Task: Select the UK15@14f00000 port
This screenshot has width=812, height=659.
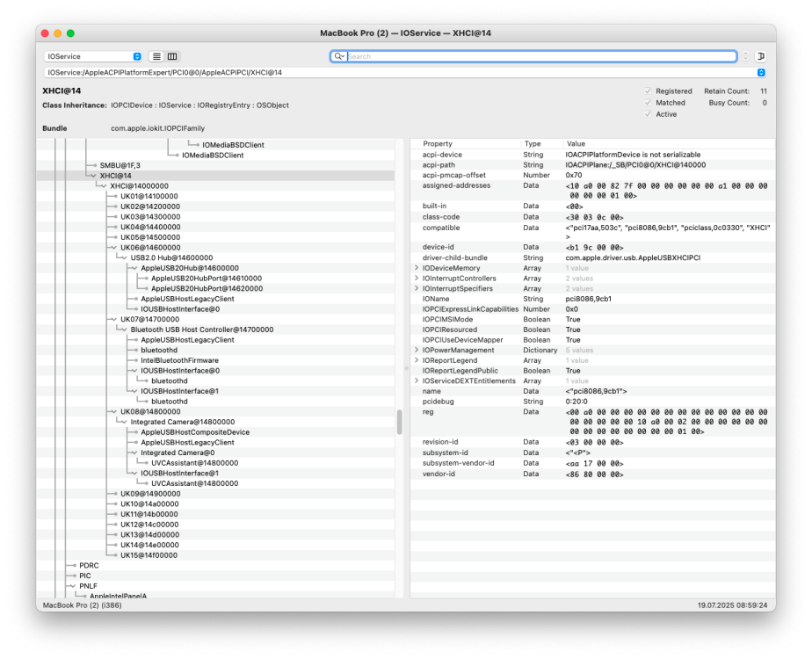Action: point(149,555)
